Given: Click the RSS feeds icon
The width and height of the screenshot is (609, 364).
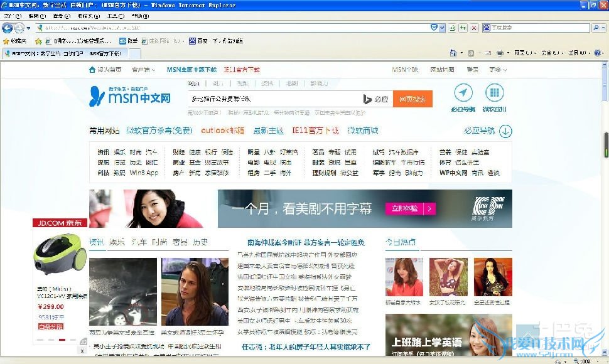Looking at the screenshot, I should click(x=471, y=53).
